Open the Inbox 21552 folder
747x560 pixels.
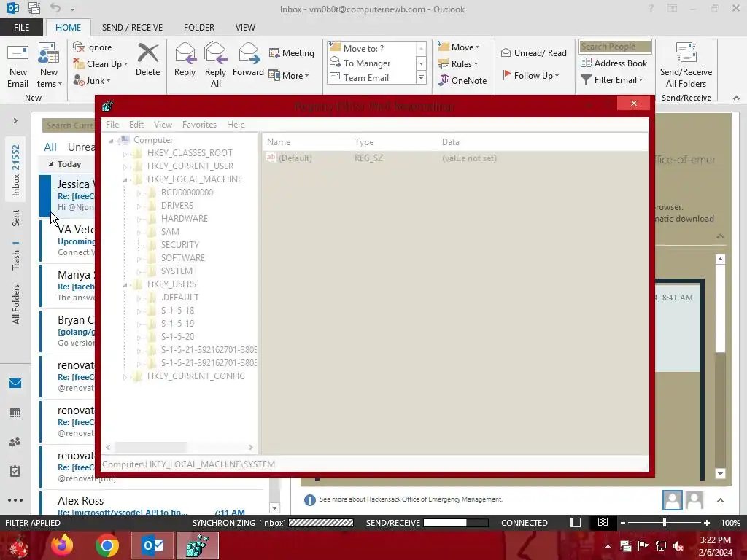16,170
